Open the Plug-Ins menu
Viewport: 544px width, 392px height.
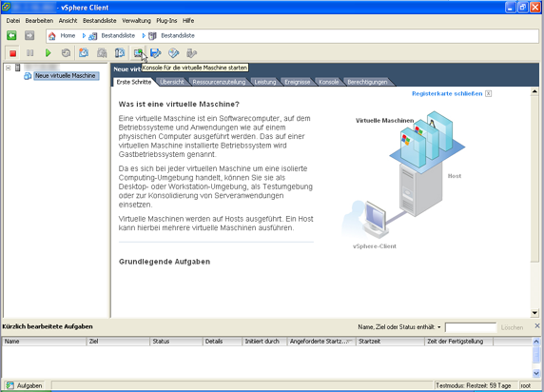tap(166, 21)
